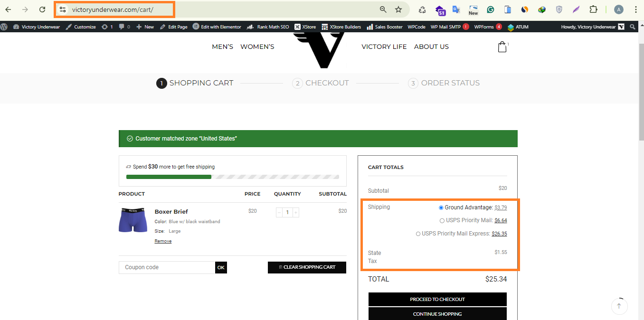The height and width of the screenshot is (320, 644).
Task: Click the scroll-to-top arrow button
Action: point(619,306)
